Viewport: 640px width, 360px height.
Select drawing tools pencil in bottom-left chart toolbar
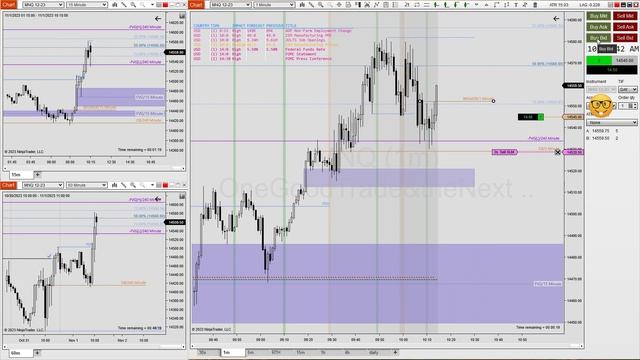click(124, 185)
